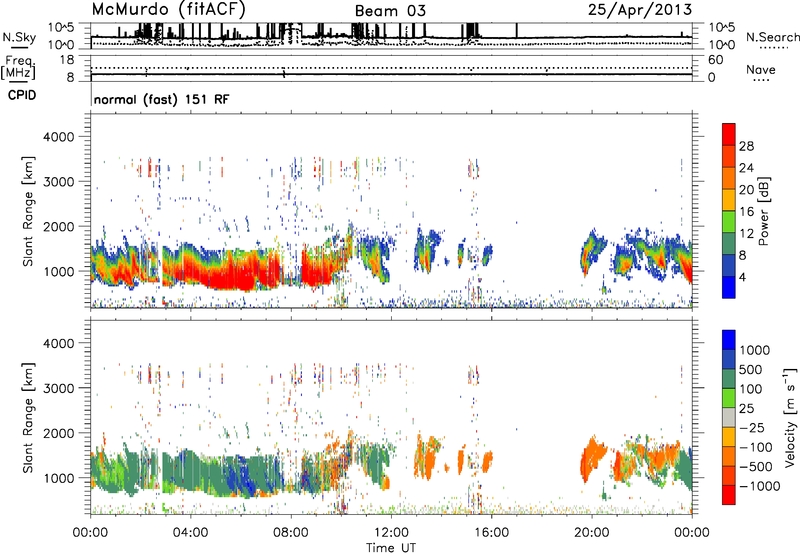Click the date 25/Apr/2013

click(640, 10)
